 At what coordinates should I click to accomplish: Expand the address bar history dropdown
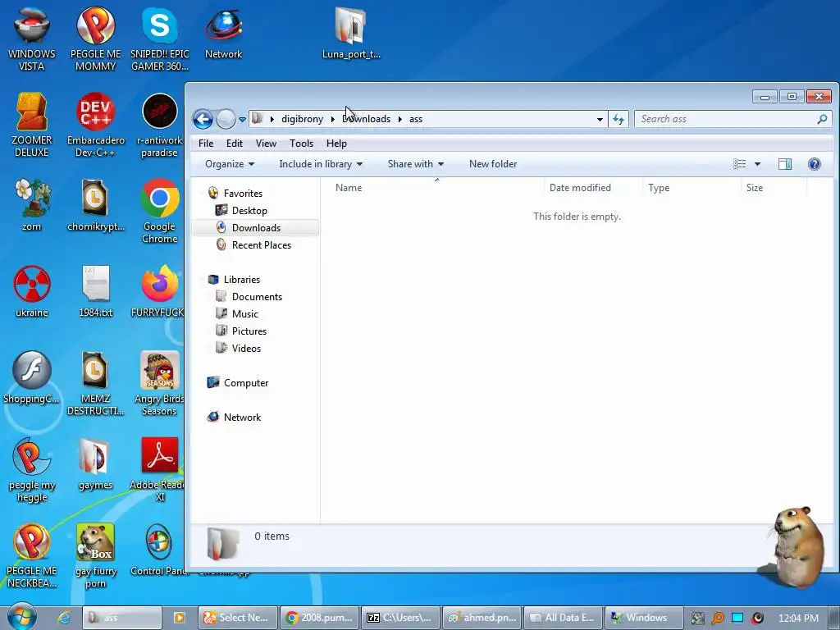pos(600,119)
